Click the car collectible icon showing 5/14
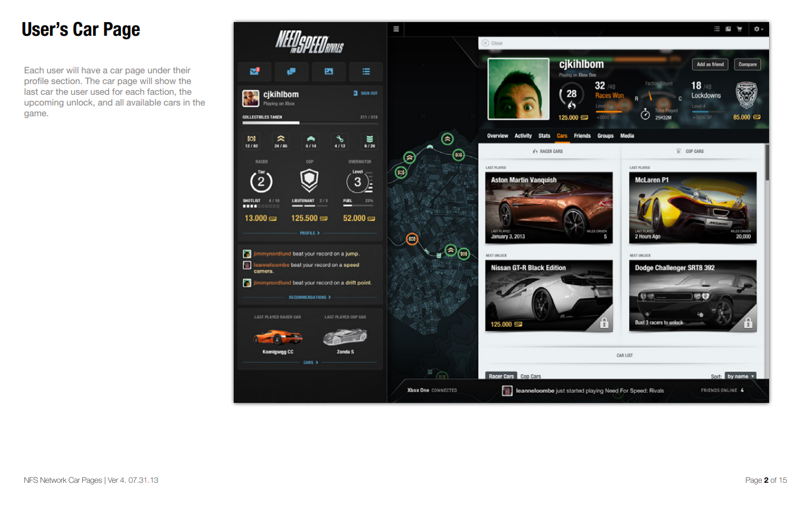This screenshot has height=506, width=812. point(311,141)
